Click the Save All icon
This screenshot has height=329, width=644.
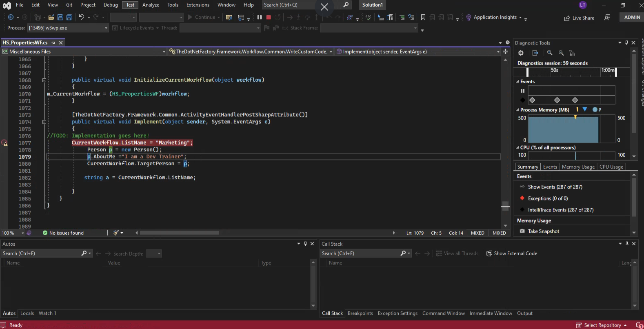69,17
